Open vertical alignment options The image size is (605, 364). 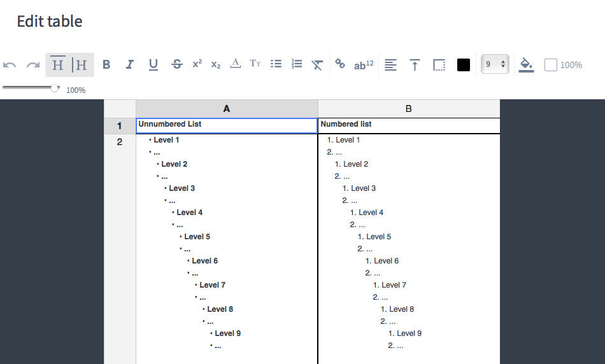[x=415, y=65]
